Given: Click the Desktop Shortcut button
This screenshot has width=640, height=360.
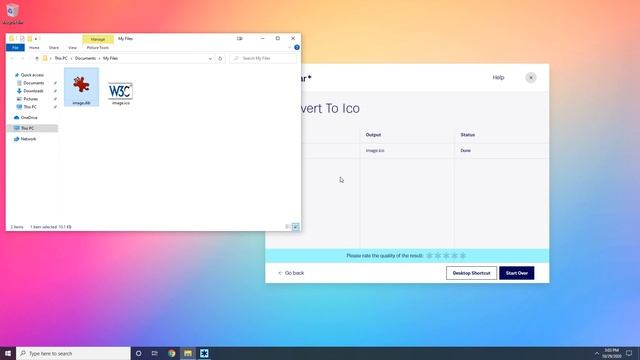Looking at the screenshot, I should (x=471, y=273).
